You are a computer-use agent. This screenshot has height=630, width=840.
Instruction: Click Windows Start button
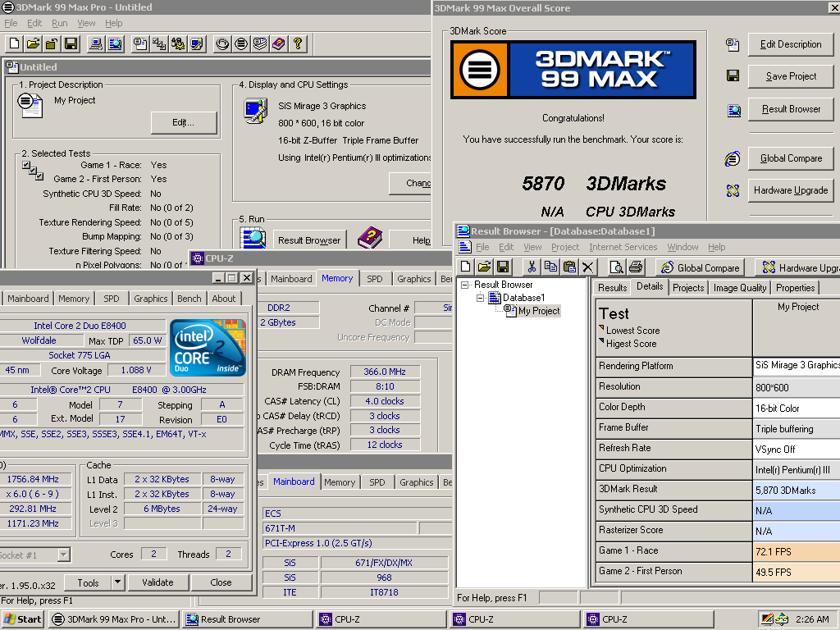[x=22, y=619]
